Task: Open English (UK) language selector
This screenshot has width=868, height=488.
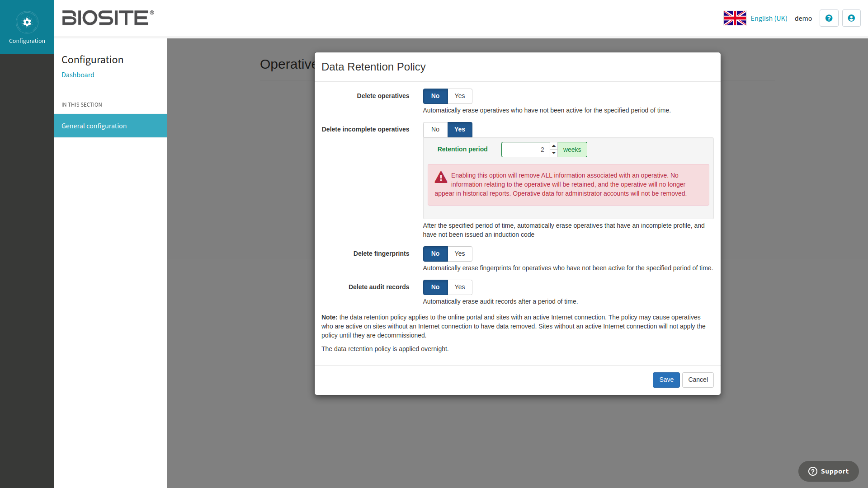Action: click(769, 19)
